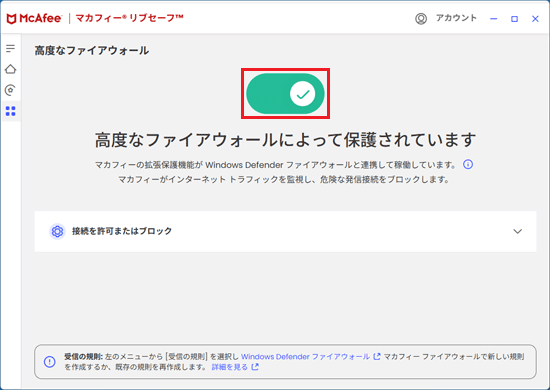Click the 接続を許可またはブロック label
The width and height of the screenshot is (550, 390).
click(122, 231)
